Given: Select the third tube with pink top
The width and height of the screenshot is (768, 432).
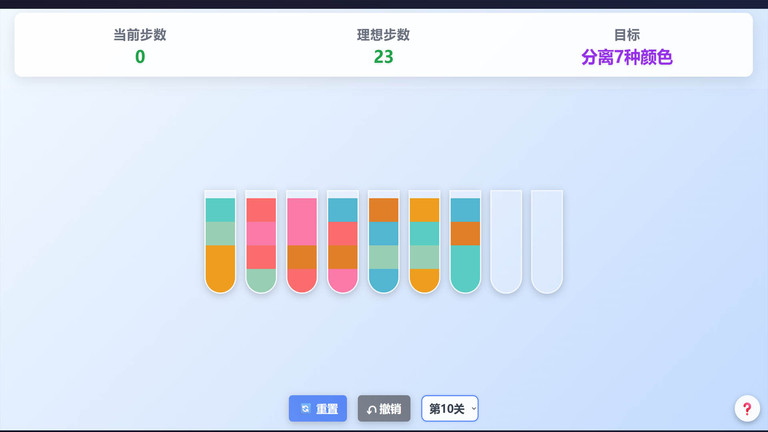Looking at the screenshot, I should click(x=302, y=242).
